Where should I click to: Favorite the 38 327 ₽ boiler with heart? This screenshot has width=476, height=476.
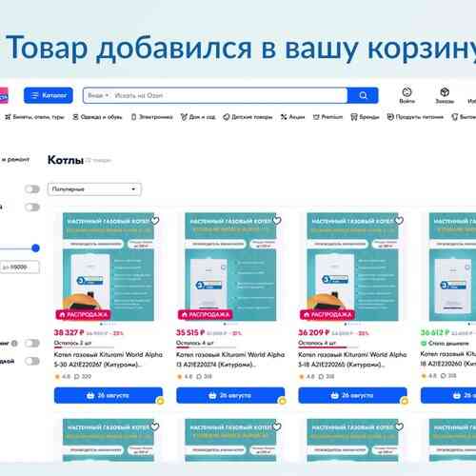(154, 220)
